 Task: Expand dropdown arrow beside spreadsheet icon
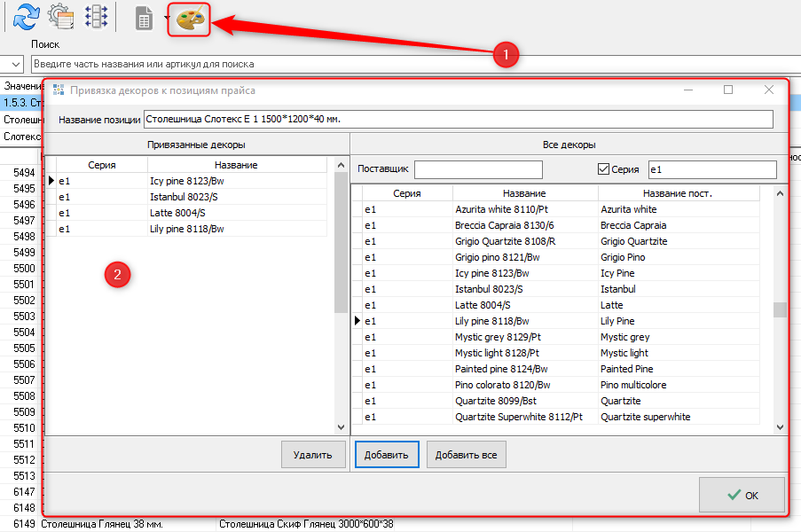[x=166, y=19]
